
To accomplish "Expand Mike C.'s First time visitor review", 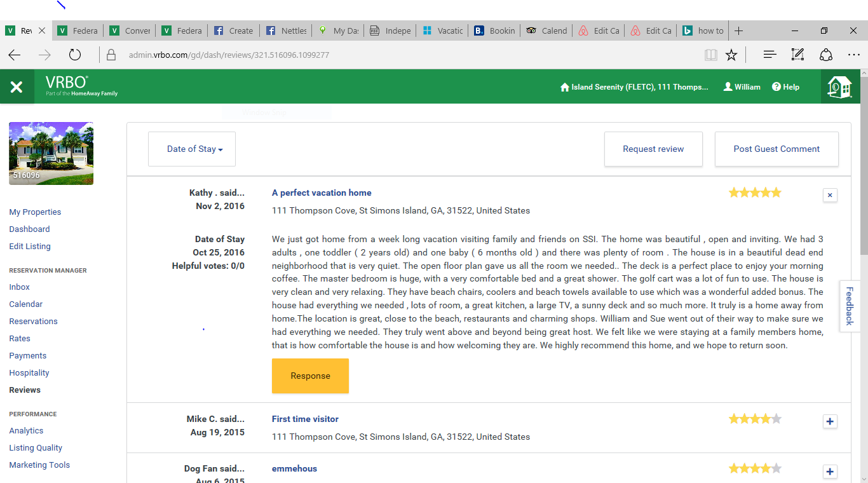I will click(829, 421).
